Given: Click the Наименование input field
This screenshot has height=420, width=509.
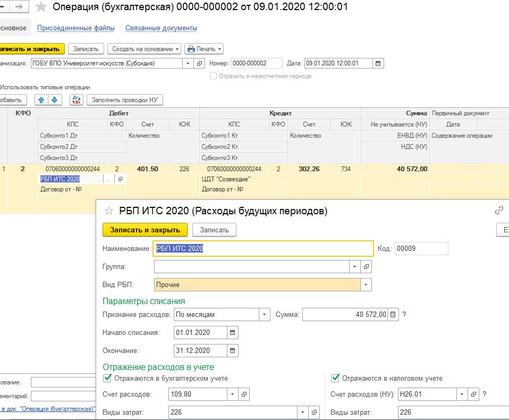Looking at the screenshot, I should pyautogui.click(x=263, y=249).
